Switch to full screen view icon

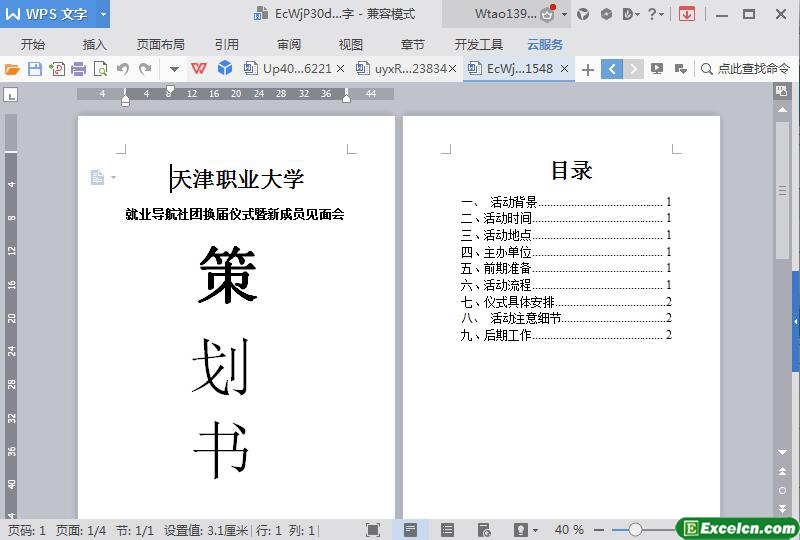tap(373, 529)
